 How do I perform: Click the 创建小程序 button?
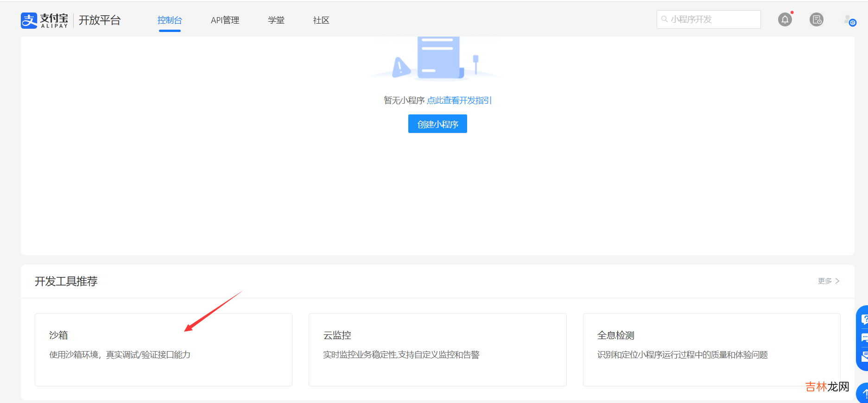click(x=437, y=124)
